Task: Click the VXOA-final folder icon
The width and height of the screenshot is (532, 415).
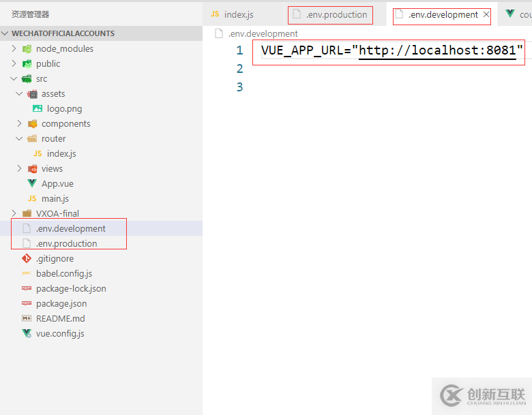Action: point(27,213)
